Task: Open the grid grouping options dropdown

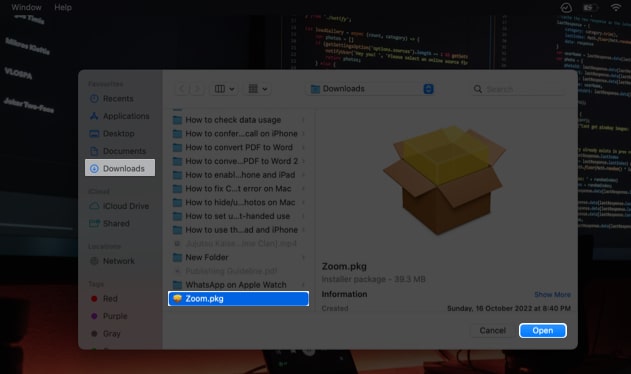Action: click(258, 89)
